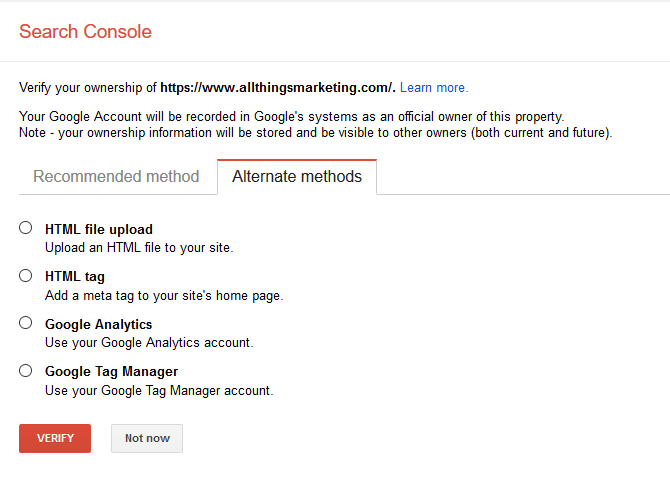
Task: Click the 'Use your Google Tag Manager account' text
Action: pos(159,391)
